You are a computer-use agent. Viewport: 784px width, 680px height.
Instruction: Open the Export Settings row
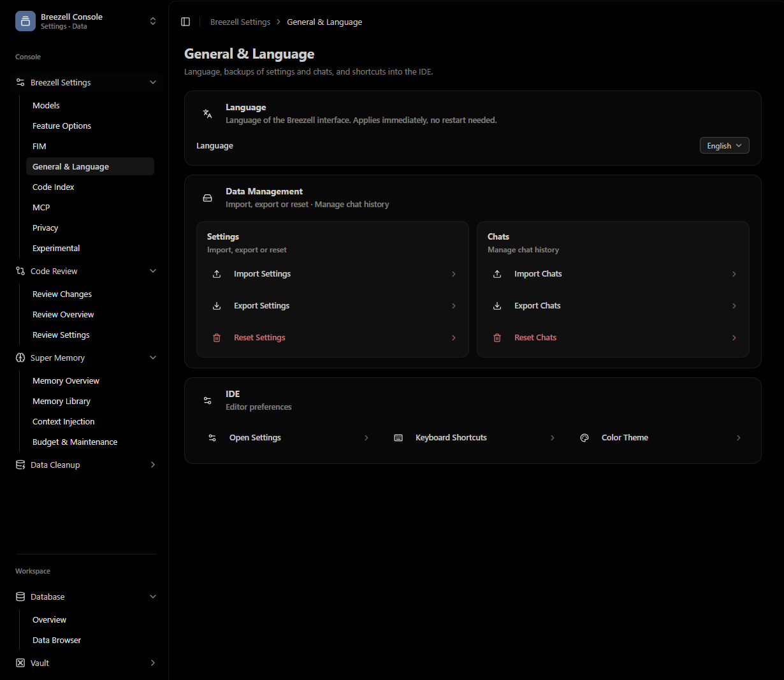pos(333,305)
